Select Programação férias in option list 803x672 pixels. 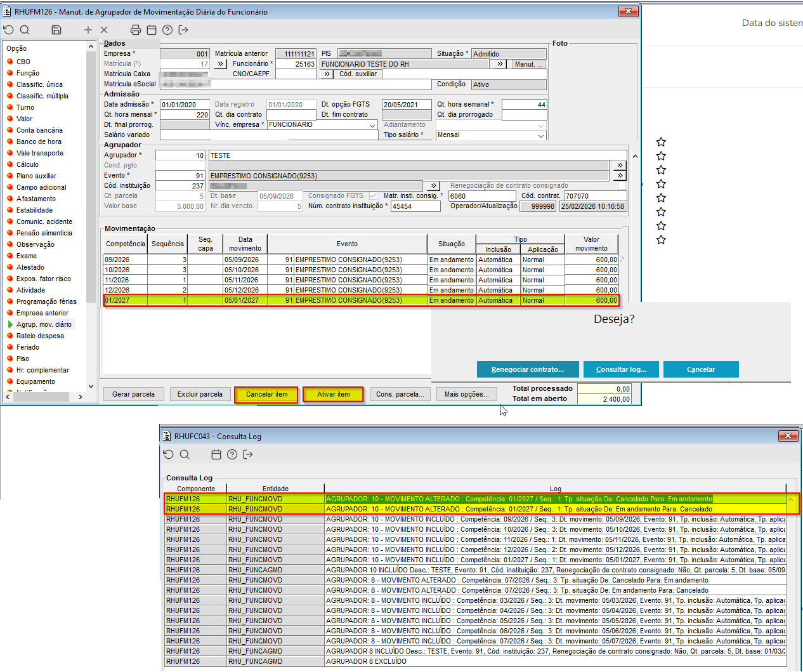click(x=46, y=301)
